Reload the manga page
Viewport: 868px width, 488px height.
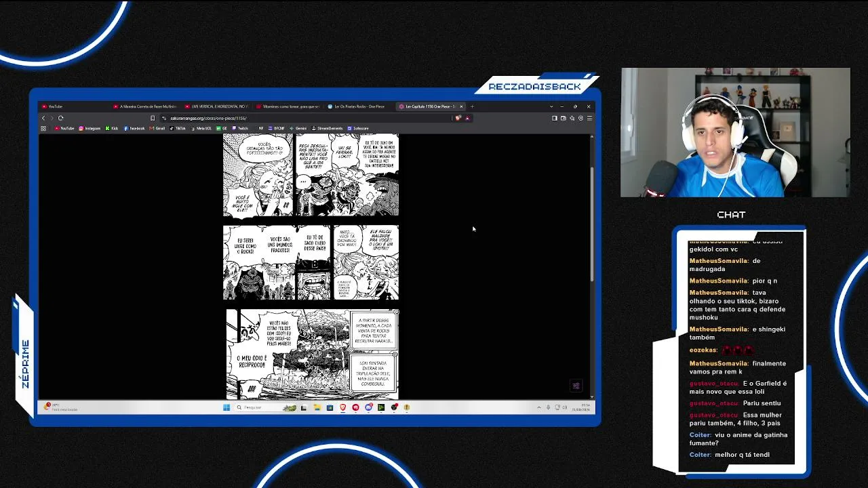click(x=60, y=118)
